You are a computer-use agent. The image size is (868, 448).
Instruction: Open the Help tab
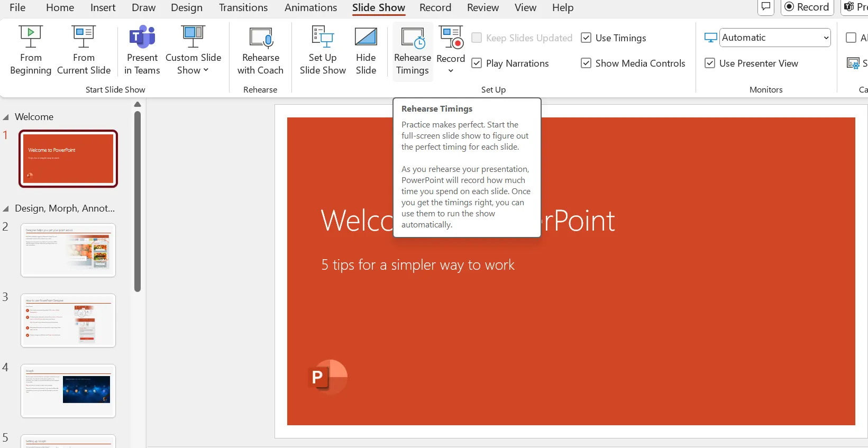pyautogui.click(x=563, y=7)
